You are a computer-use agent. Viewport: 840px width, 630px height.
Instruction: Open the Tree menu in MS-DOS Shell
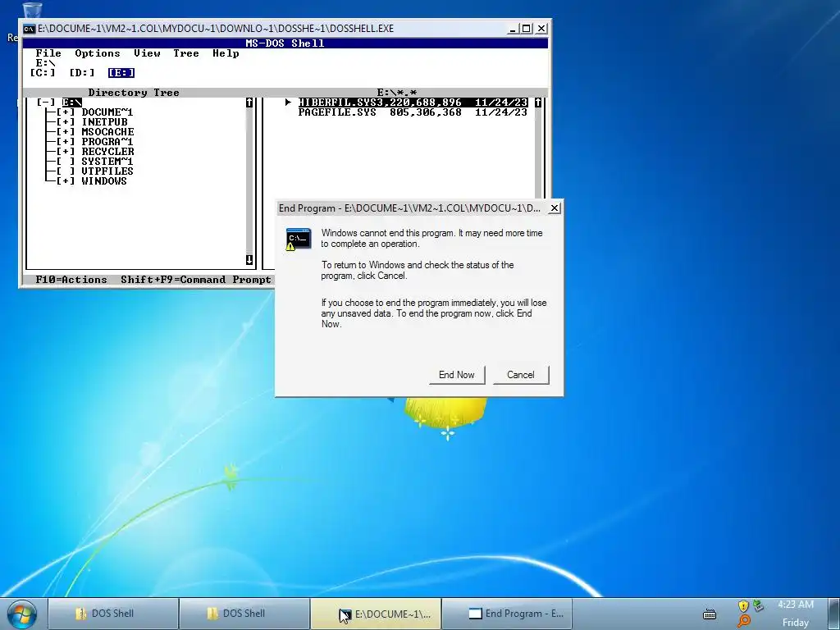point(186,53)
